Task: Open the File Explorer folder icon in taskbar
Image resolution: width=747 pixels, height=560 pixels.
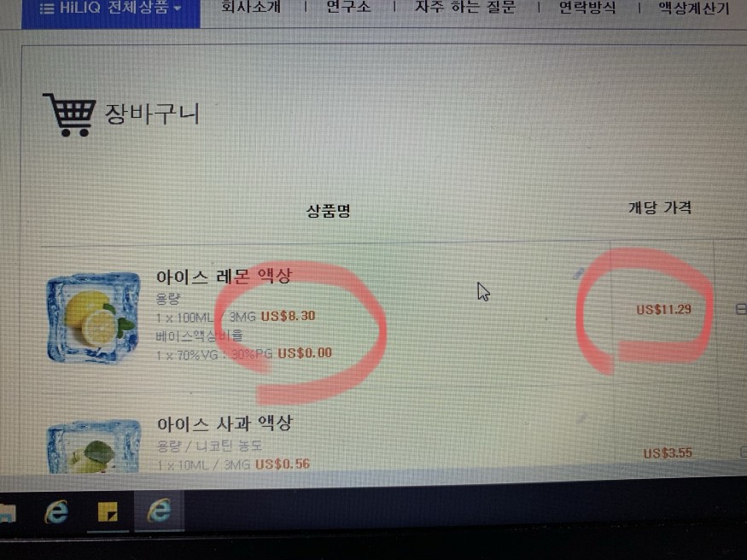Action: (7, 513)
